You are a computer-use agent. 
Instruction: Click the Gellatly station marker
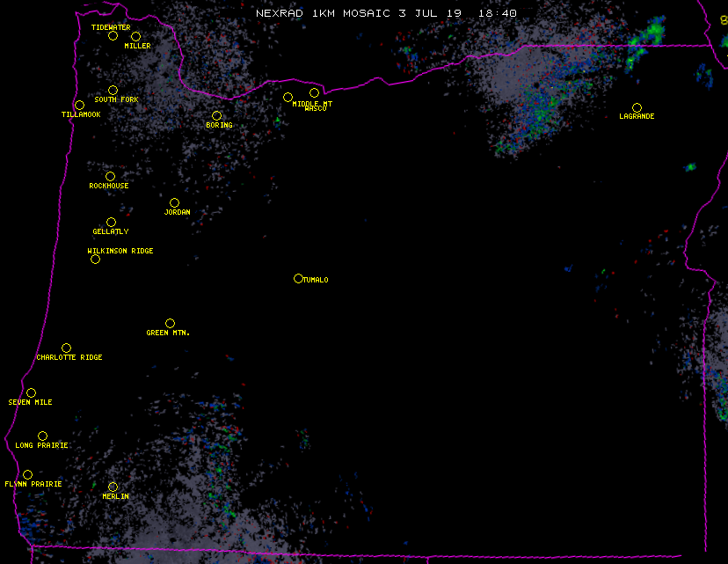(111, 222)
